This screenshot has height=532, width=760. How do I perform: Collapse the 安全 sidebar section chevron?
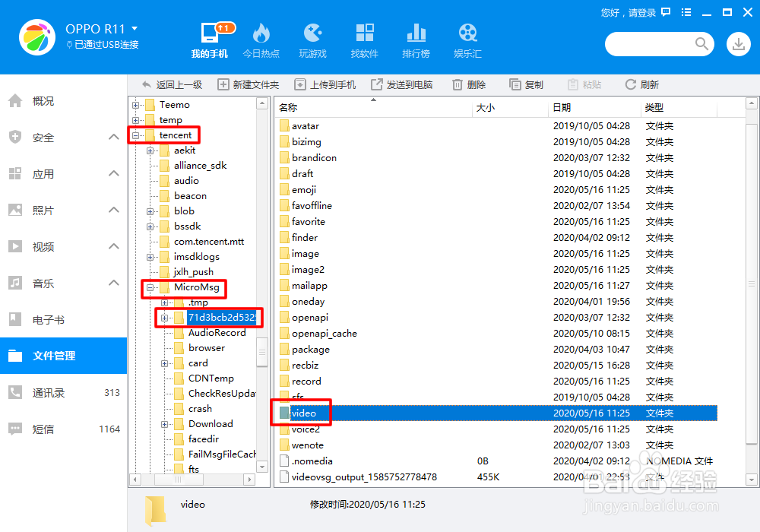(x=114, y=137)
